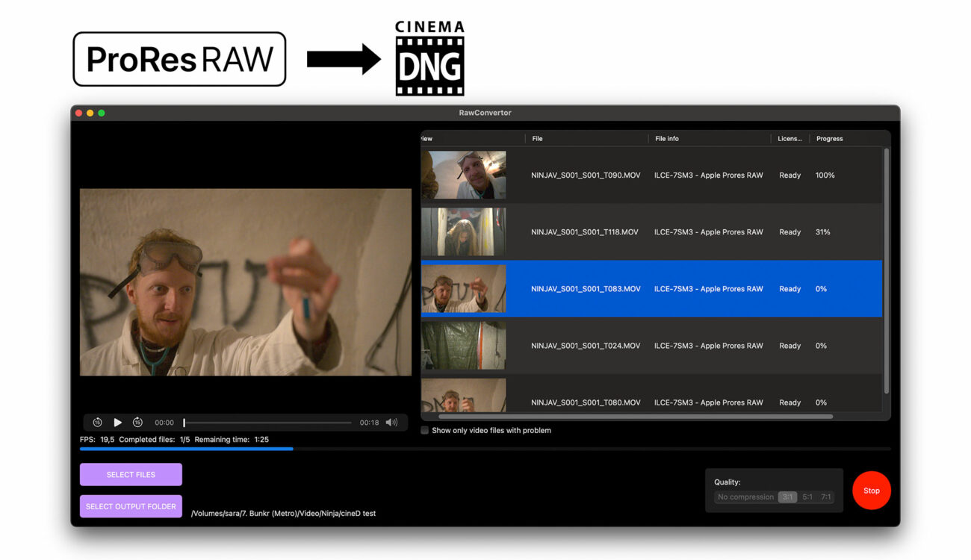Image resolution: width=971 pixels, height=560 pixels.
Task: Click the 100% progress value for T090
Action: (825, 175)
